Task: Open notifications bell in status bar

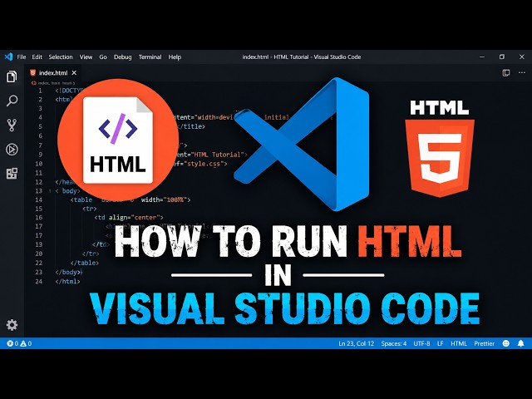Action: 521,343
